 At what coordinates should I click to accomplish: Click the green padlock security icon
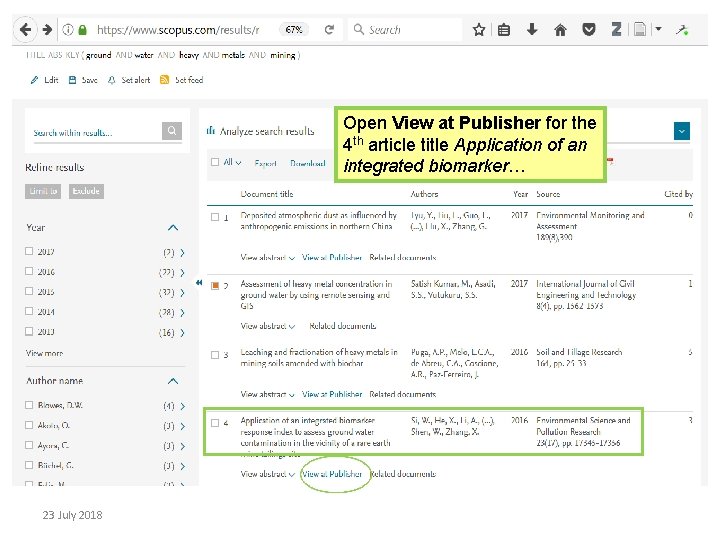click(83, 30)
